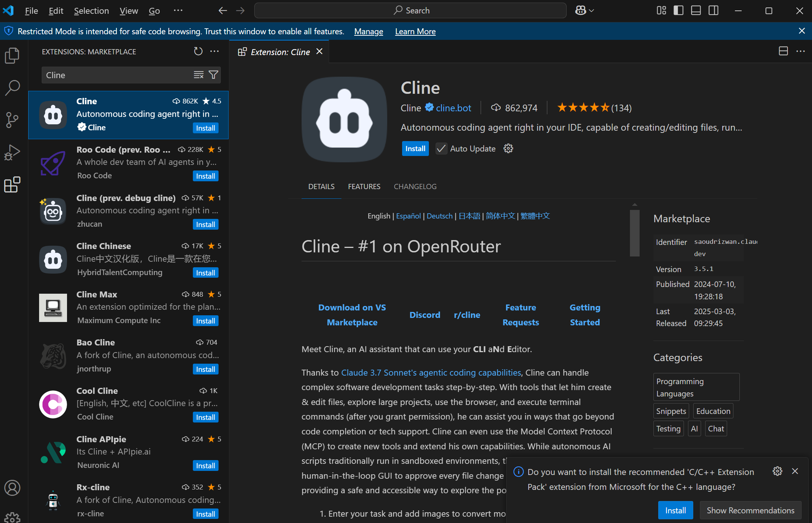The image size is (812, 523).
Task: Click the Refresh extensions icon
Action: pos(198,51)
